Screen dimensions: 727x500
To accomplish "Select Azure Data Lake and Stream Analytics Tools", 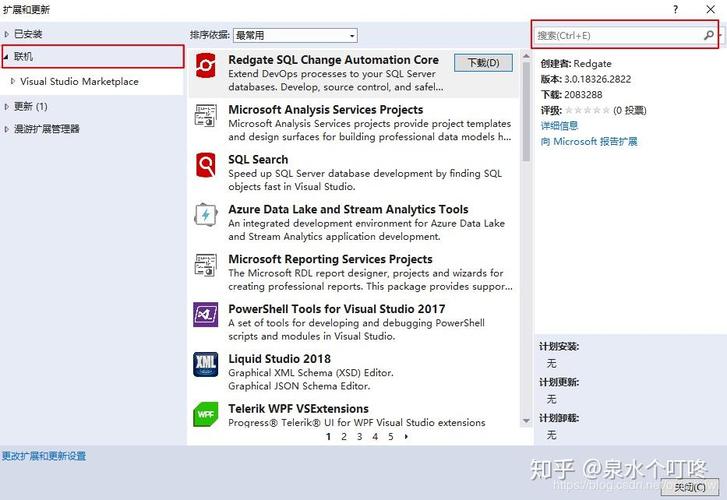I will tap(348, 209).
